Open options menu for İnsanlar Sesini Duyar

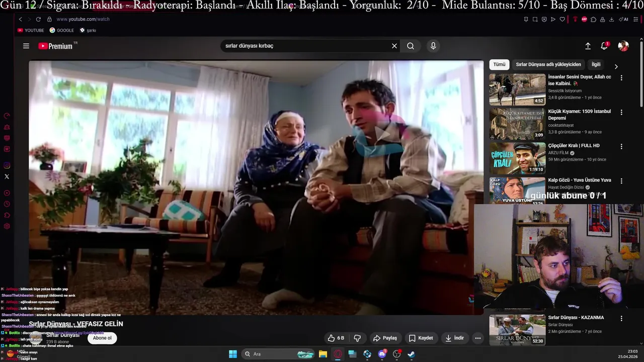[x=621, y=78]
